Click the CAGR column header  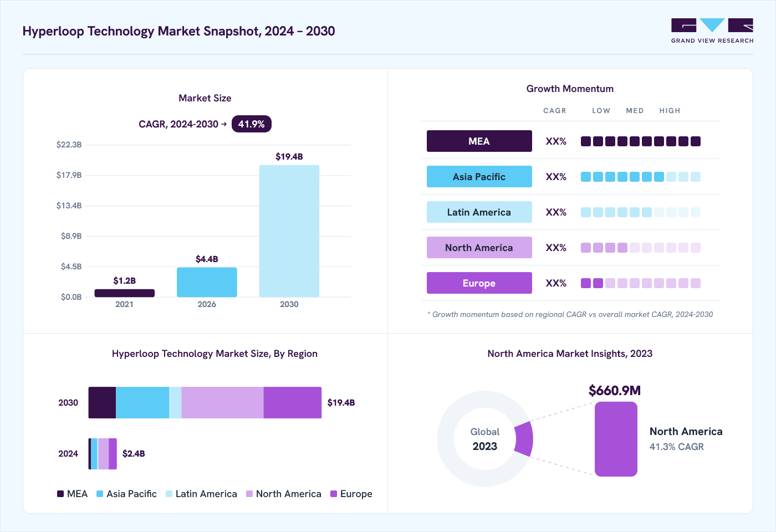(x=555, y=111)
